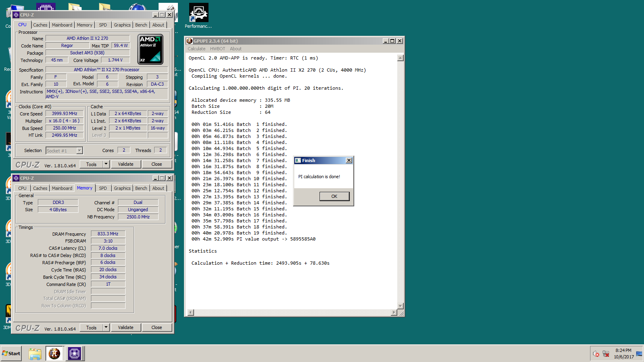Click the processor name AMD Athlon II X2 270
Image resolution: width=644 pixels, height=362 pixels.
(87, 38)
